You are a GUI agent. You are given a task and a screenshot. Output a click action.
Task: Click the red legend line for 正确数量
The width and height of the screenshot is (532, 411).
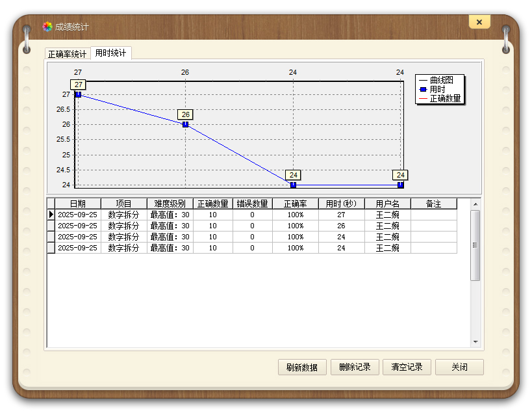423,99
